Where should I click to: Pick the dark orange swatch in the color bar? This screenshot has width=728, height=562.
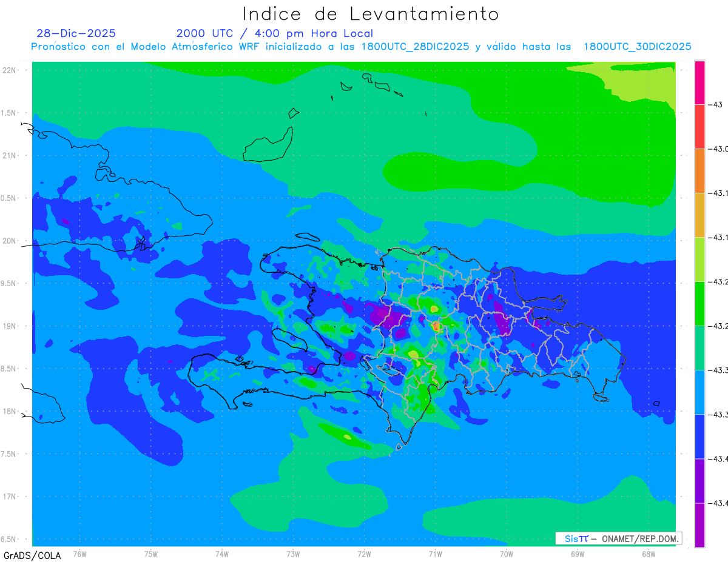point(699,171)
